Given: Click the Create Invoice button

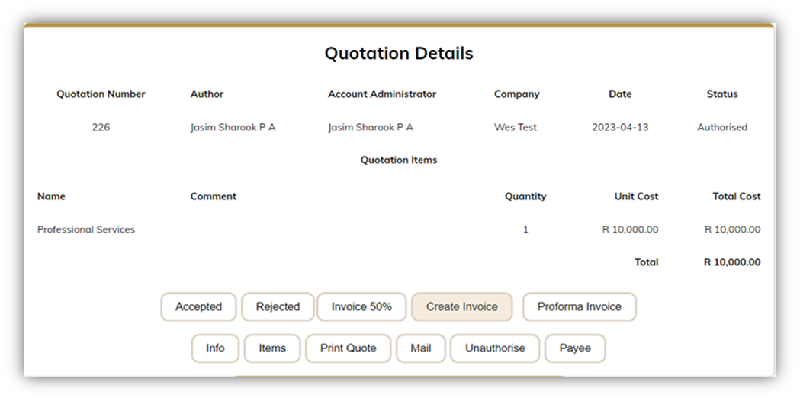Looking at the screenshot, I should tap(462, 307).
